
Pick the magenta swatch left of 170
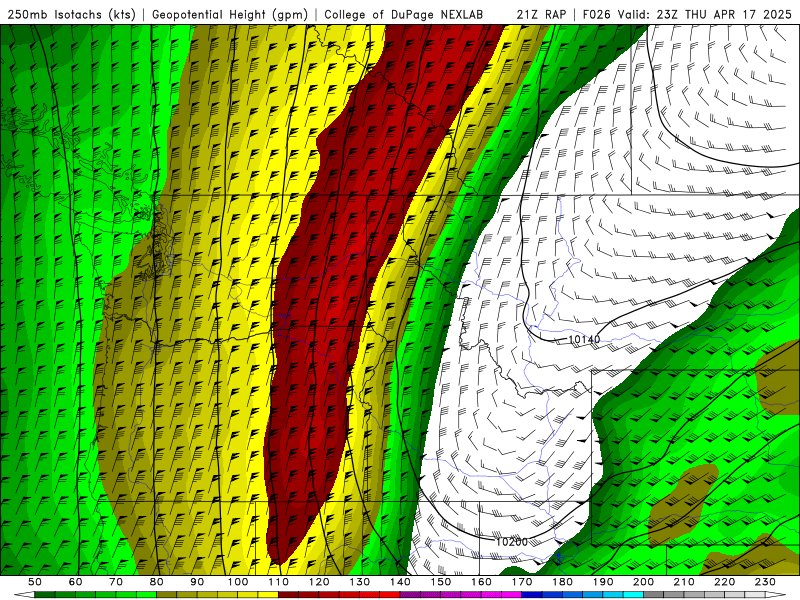[512, 595]
